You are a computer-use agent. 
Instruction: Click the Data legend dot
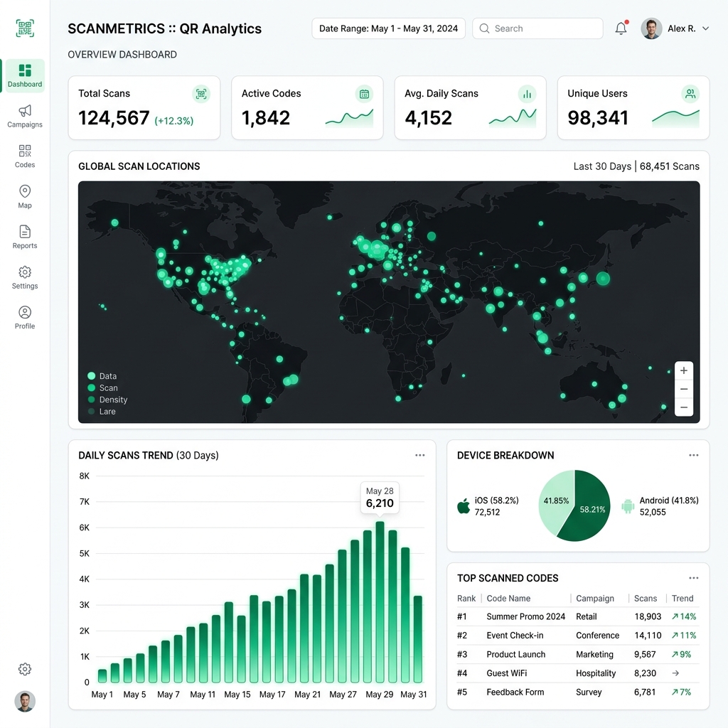pyautogui.click(x=92, y=375)
